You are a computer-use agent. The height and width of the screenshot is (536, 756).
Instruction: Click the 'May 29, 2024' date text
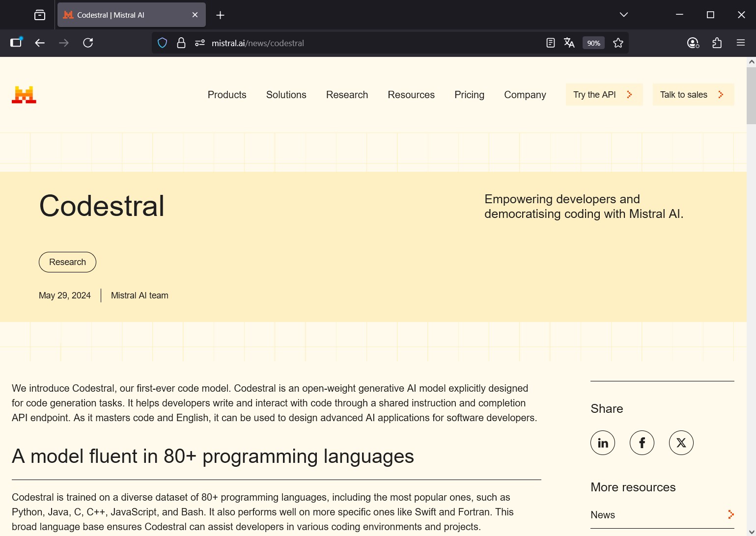click(x=65, y=295)
